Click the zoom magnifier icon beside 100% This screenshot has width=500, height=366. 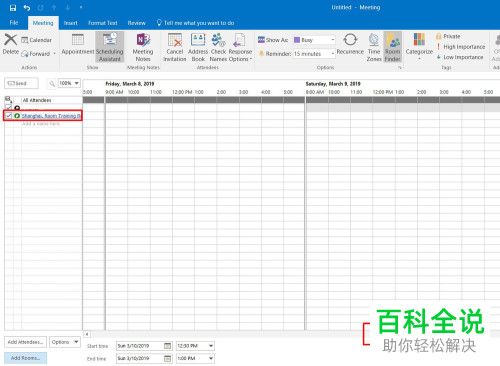52,83
